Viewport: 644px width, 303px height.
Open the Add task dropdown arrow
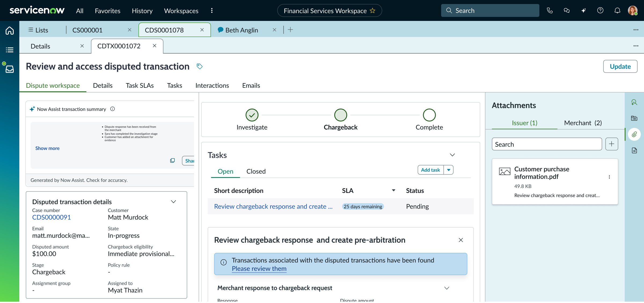pyautogui.click(x=449, y=170)
